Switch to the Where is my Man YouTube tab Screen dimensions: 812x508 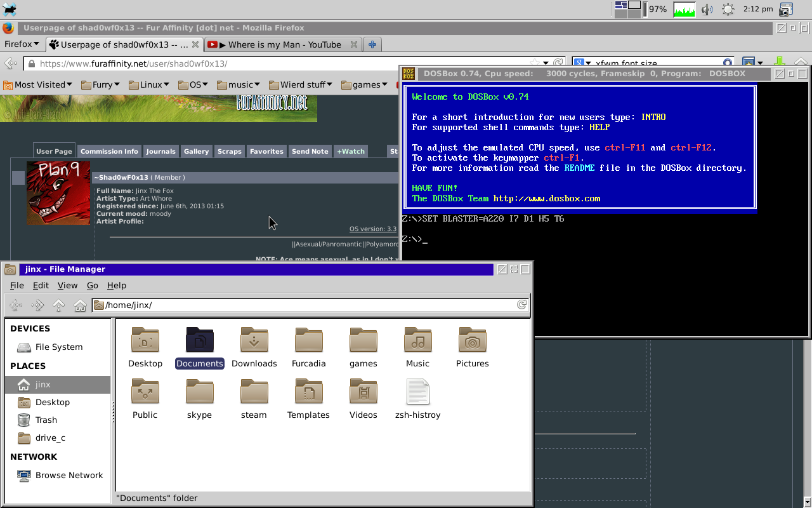pos(284,44)
